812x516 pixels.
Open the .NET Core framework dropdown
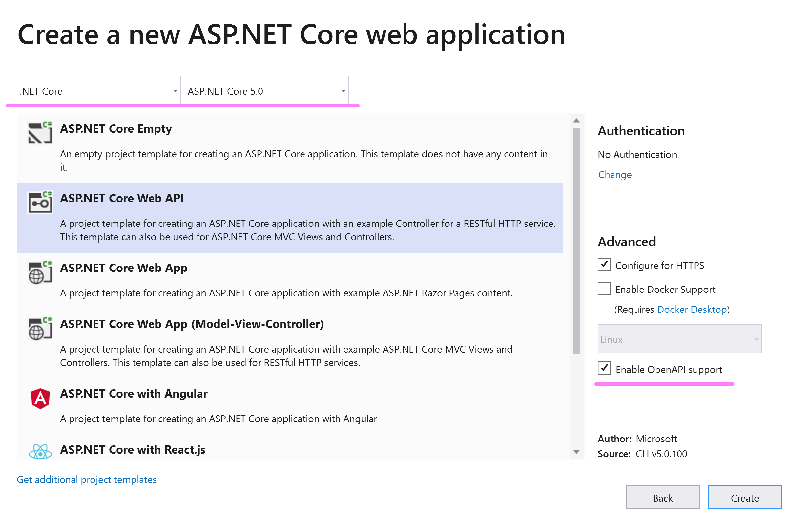(x=98, y=91)
